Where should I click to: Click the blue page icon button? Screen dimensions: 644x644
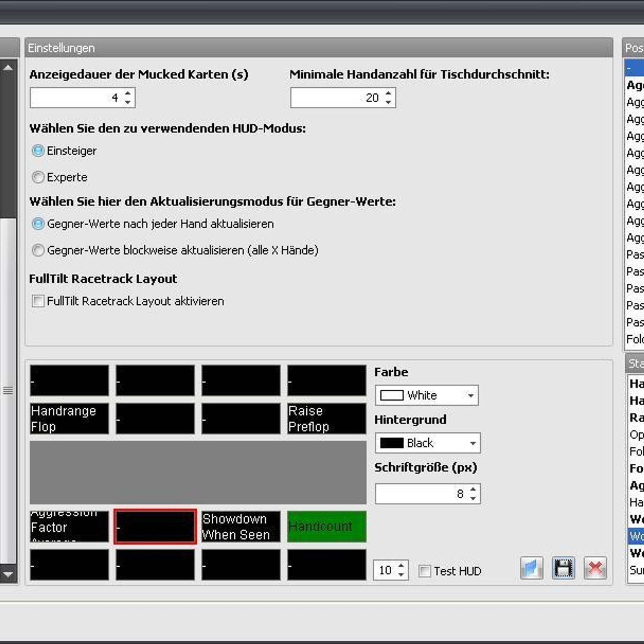click(531, 568)
